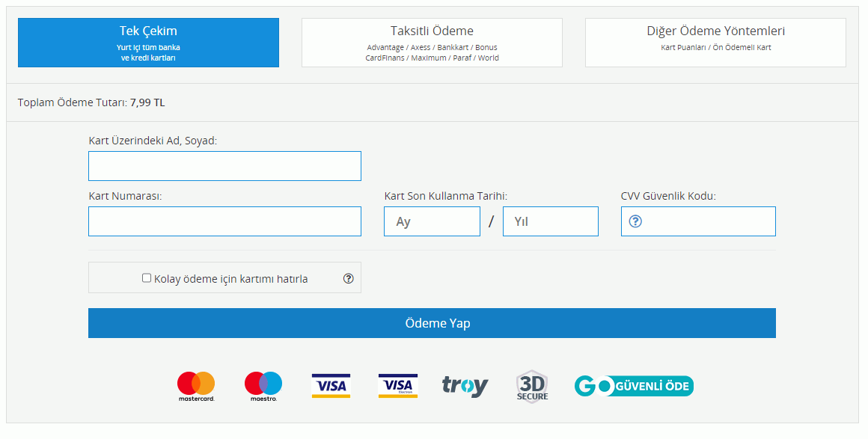
Task: Click the Troy card logo
Action: [x=465, y=386]
